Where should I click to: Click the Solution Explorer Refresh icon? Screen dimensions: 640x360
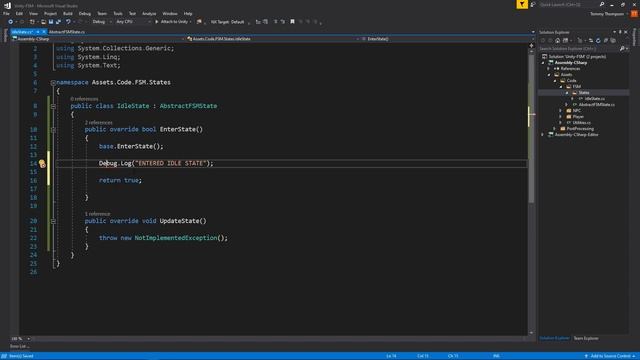(598, 40)
